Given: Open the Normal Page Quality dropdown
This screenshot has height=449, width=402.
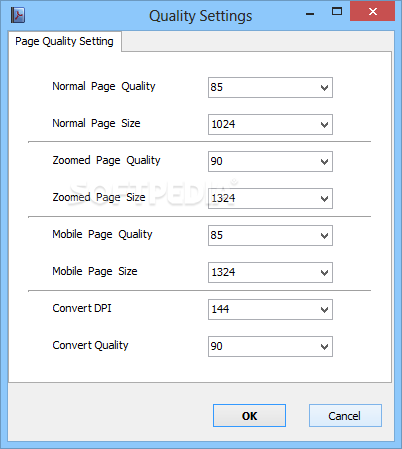Looking at the screenshot, I should (270, 88).
